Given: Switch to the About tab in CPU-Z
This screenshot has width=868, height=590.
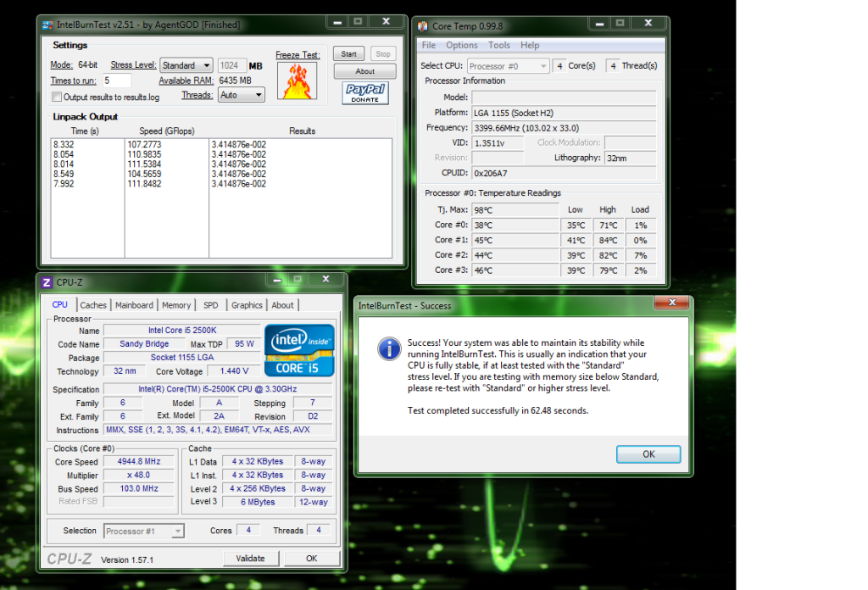Looking at the screenshot, I should (x=283, y=305).
